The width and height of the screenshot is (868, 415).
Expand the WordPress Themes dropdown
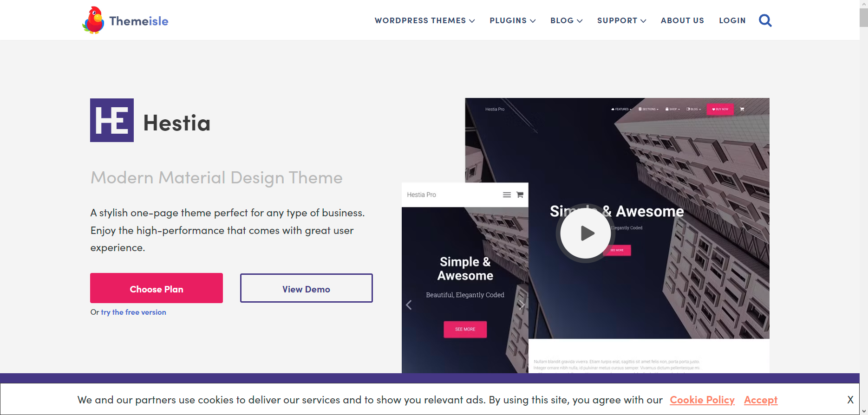click(x=424, y=20)
